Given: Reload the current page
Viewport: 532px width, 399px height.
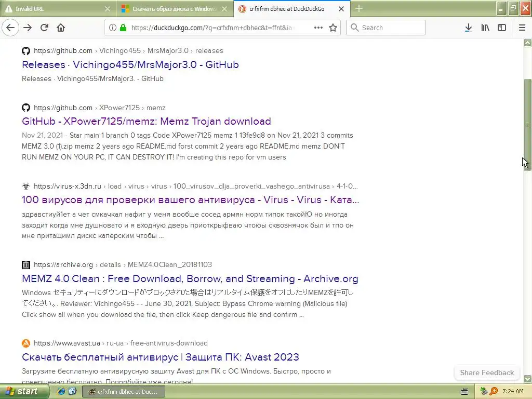Looking at the screenshot, I should point(44,28).
